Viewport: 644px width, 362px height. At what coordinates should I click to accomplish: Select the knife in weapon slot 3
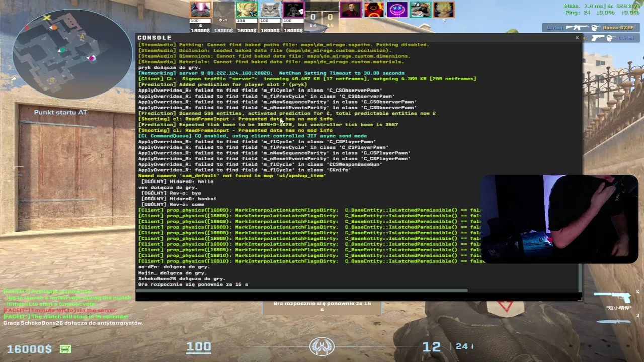[x=614, y=321]
